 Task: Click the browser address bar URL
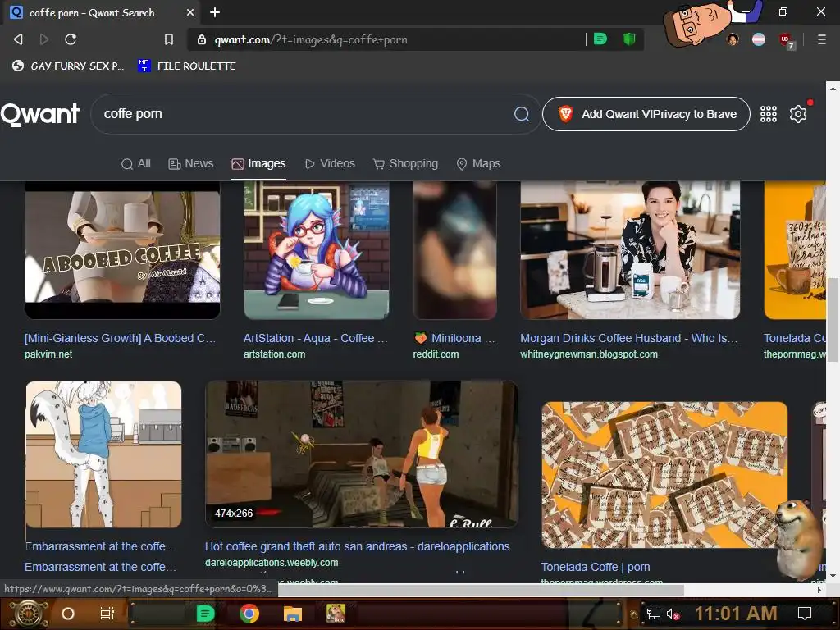coord(311,39)
